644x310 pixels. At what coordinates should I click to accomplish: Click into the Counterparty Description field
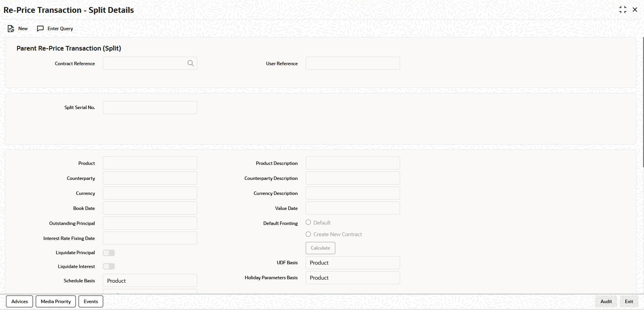(353, 178)
